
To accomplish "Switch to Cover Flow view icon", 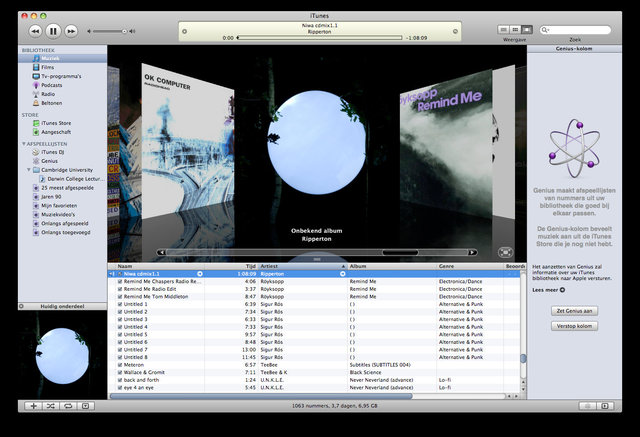I will coord(527,30).
